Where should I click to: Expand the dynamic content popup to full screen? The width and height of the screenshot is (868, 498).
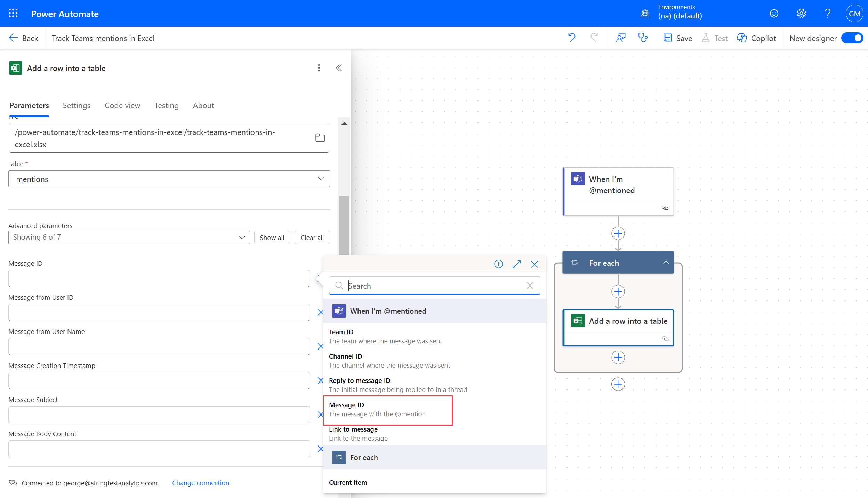click(x=516, y=264)
